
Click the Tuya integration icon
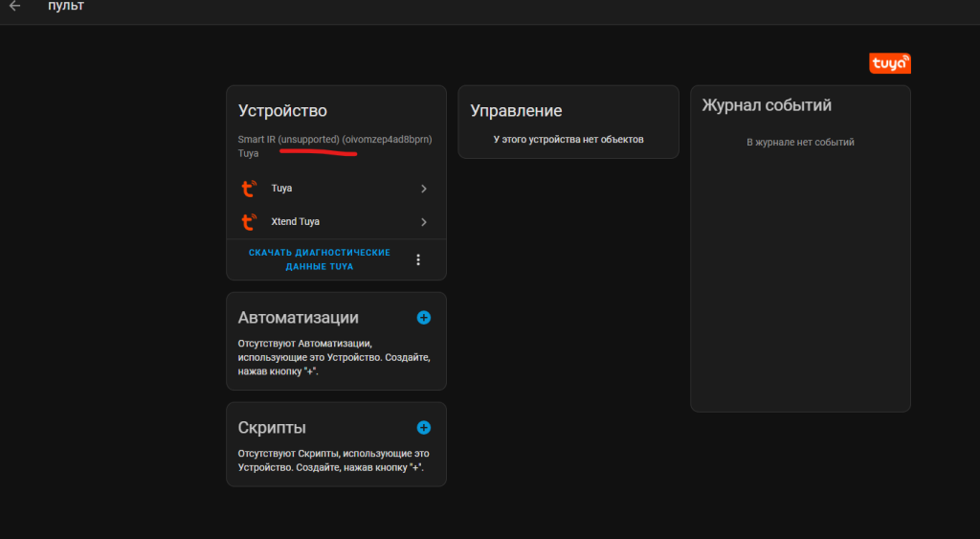249,189
